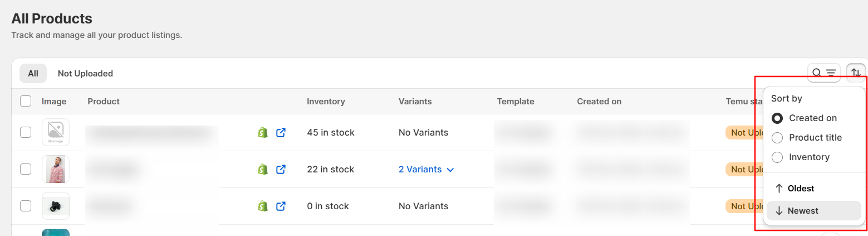Sort by Newest first
Viewport: 868px width, 236px height.
click(x=814, y=211)
